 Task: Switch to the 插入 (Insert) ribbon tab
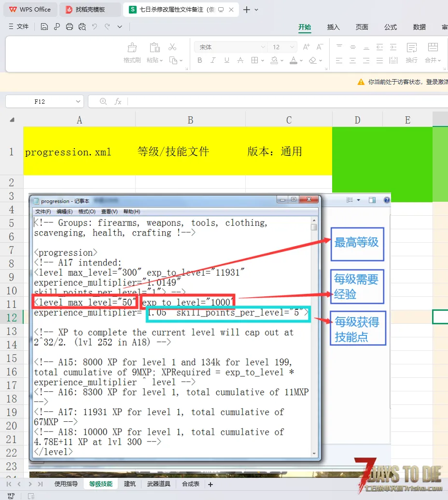[x=333, y=27]
